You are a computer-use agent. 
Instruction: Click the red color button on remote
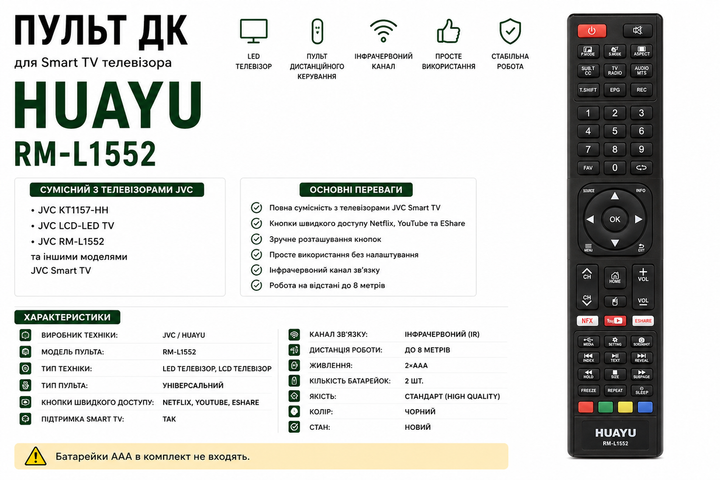point(586,407)
